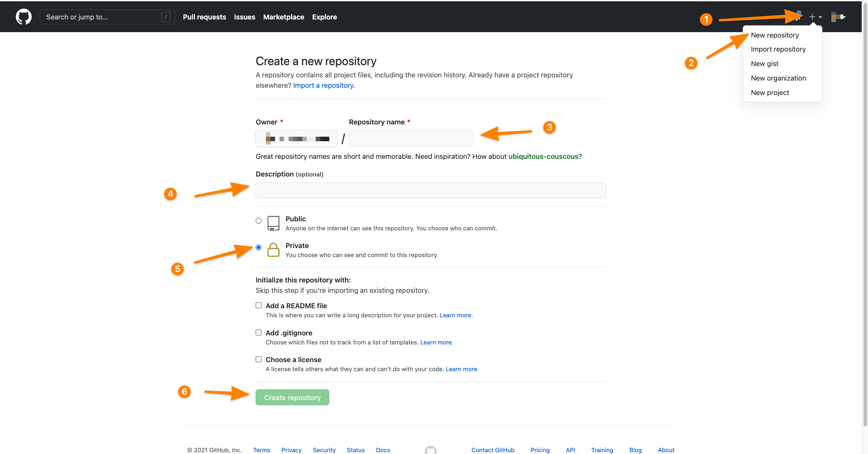
Task: Enable the Add .gitignore checkbox
Action: click(258, 332)
